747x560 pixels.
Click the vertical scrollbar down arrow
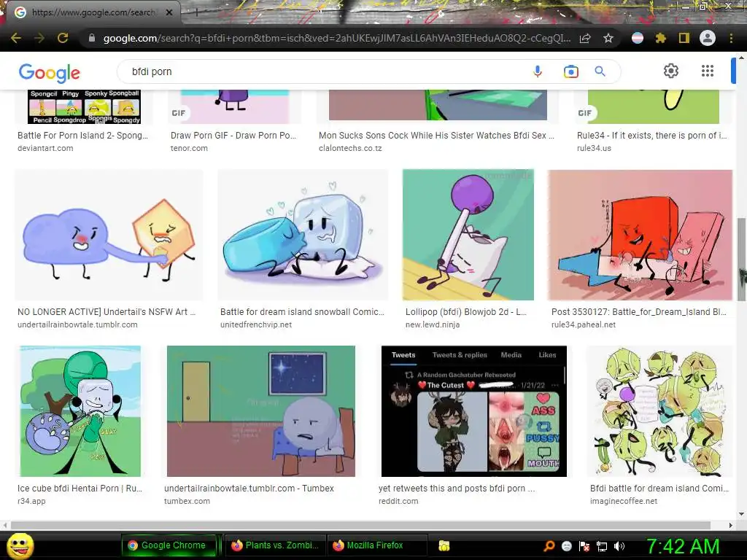pos(741,514)
